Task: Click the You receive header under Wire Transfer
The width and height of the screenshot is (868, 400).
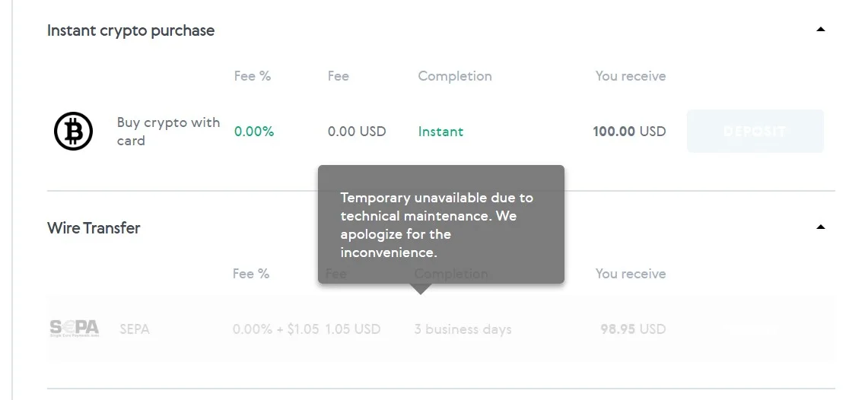Action: tap(631, 274)
